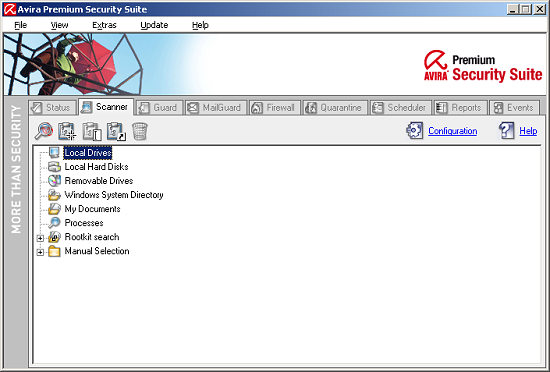The height and width of the screenshot is (372, 550).
Task: Select the Processes profile
Action: coord(84,223)
